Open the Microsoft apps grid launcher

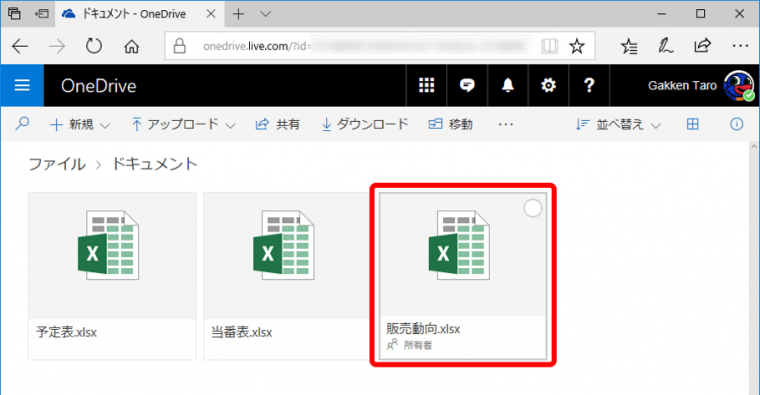(426, 86)
